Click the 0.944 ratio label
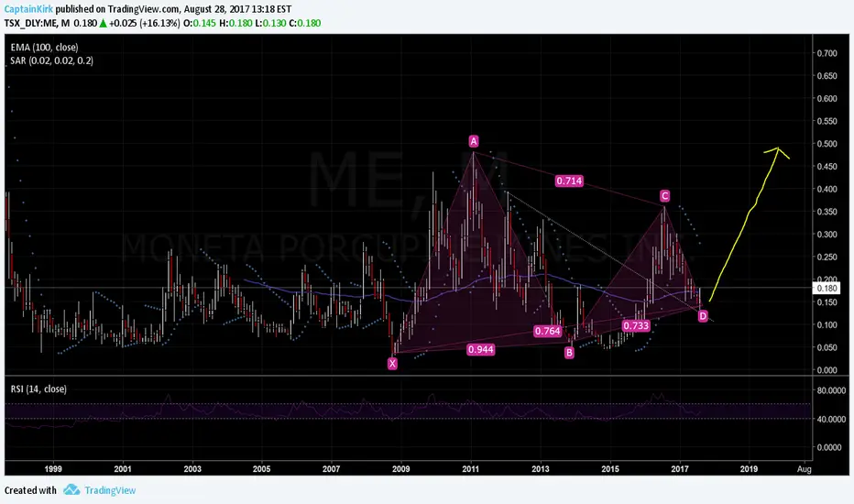This screenshot has width=854, height=504. (480, 349)
